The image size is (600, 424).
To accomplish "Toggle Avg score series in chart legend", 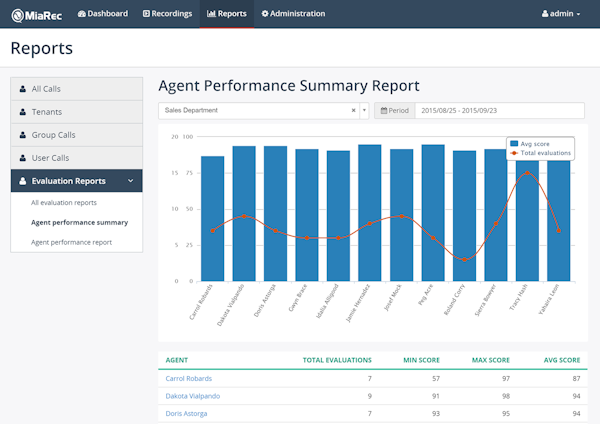I will pyautogui.click(x=530, y=144).
